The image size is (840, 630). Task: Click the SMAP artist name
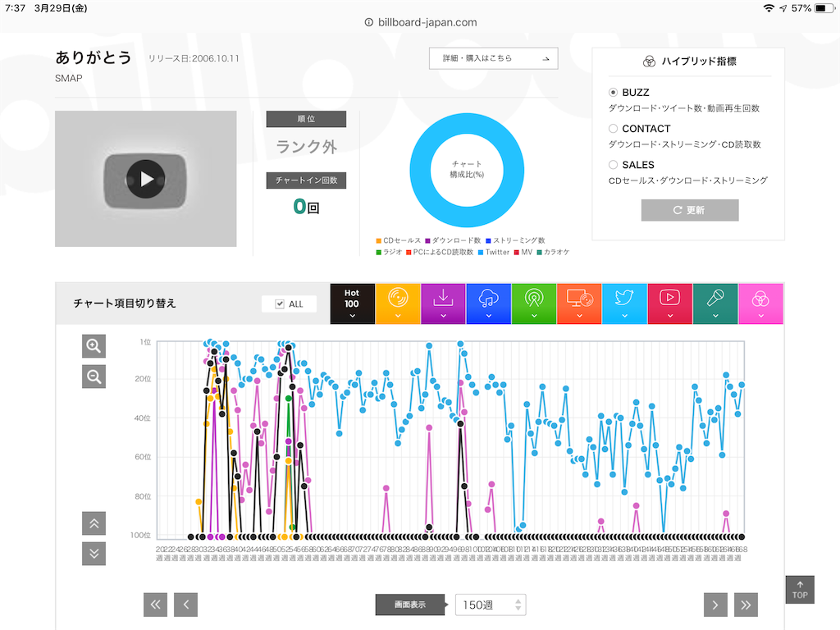coord(69,78)
